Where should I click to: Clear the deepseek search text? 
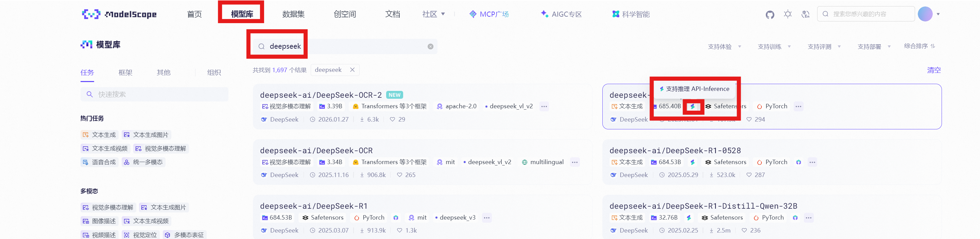coord(430,47)
